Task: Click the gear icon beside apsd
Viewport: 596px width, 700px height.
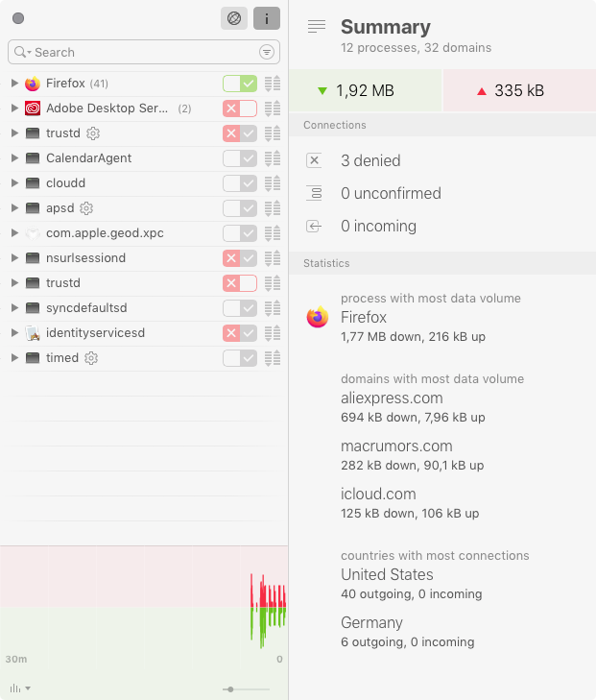Action: coord(86,208)
